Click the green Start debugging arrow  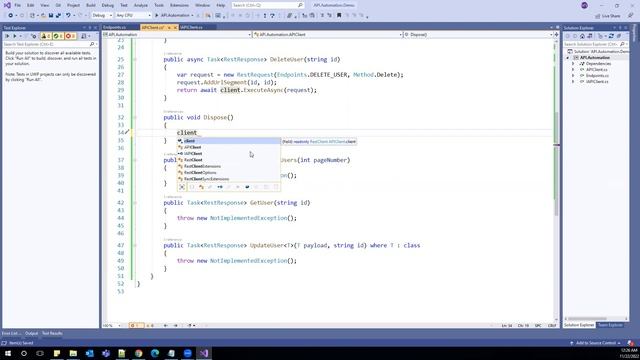tap(156, 16)
